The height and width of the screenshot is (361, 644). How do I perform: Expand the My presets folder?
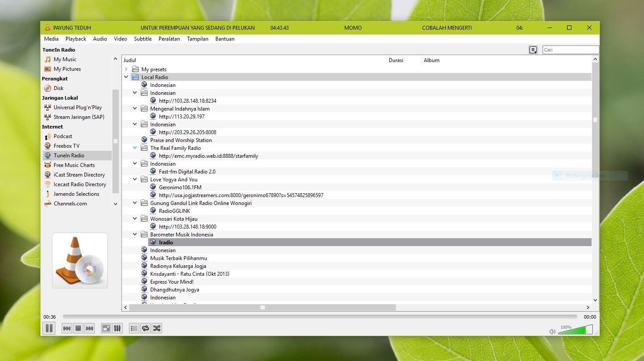[126, 69]
